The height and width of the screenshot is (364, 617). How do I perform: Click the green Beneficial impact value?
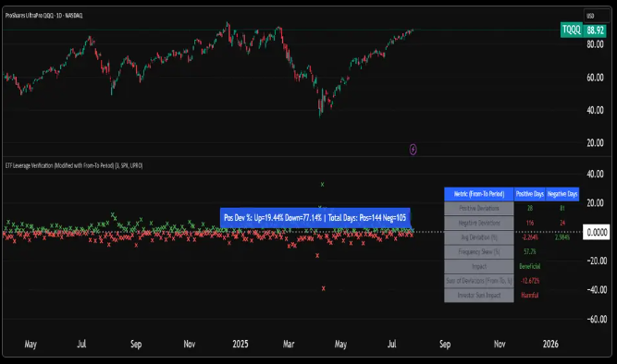[530, 266]
